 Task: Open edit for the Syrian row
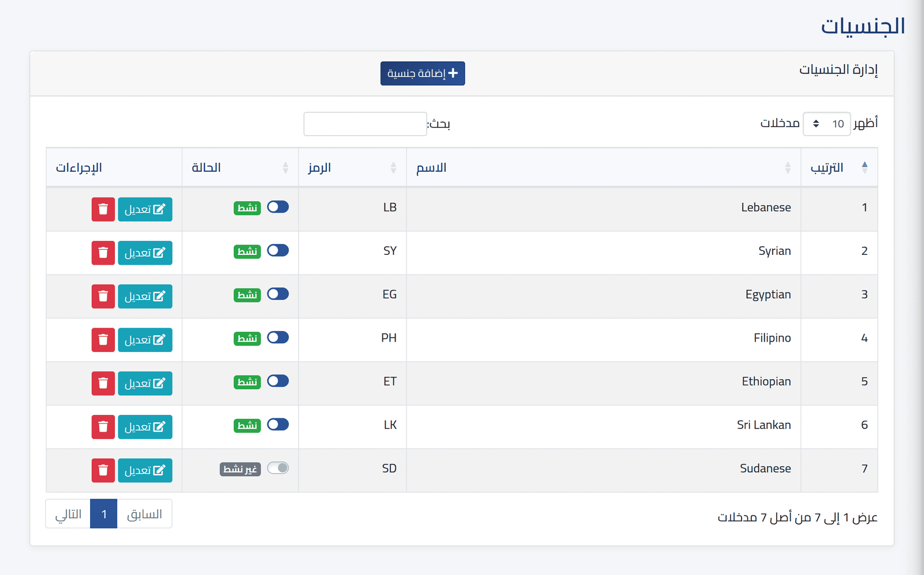145,253
